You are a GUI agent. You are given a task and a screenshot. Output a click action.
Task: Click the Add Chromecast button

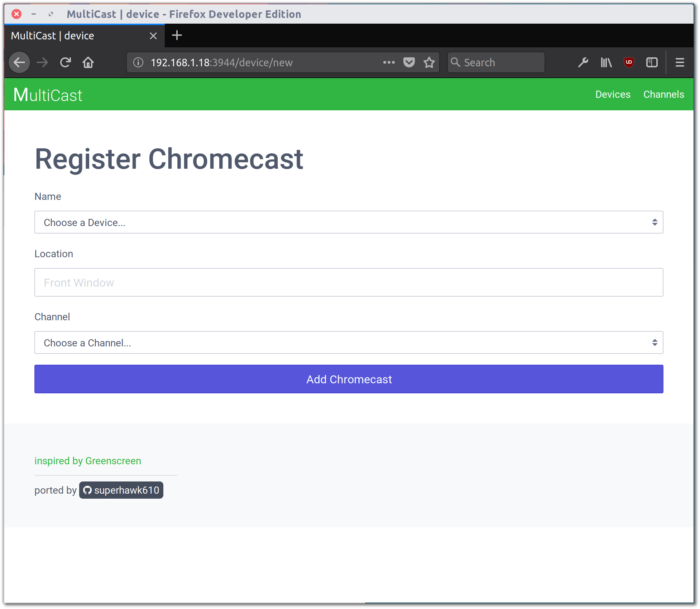point(349,379)
